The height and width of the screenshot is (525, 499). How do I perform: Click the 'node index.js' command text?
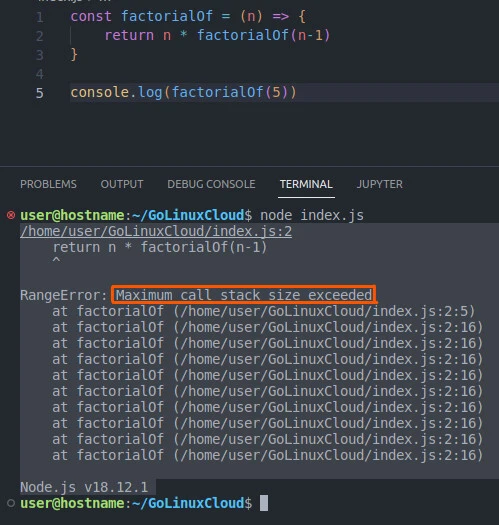[312, 215]
